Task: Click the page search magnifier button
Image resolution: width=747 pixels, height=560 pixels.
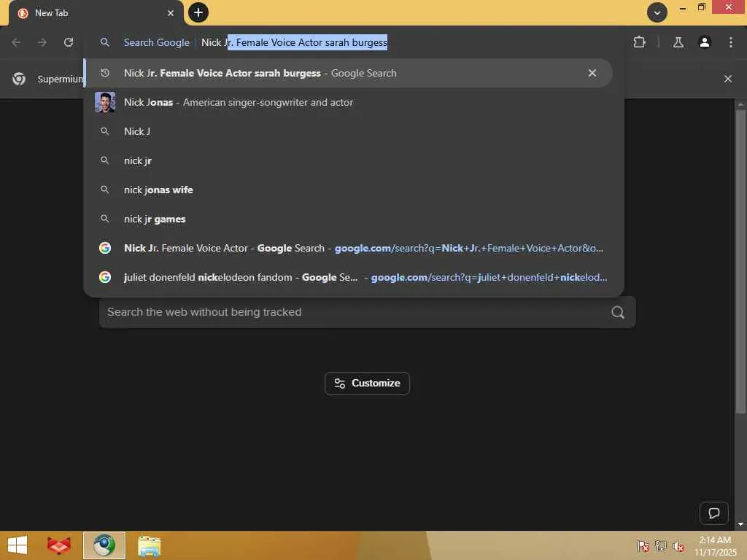Action: 618,312
